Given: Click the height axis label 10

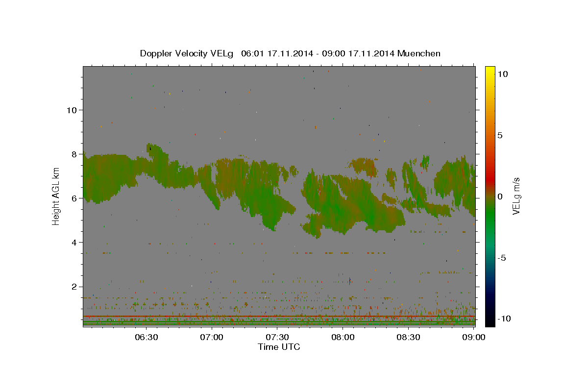Looking at the screenshot, I should pos(72,110).
